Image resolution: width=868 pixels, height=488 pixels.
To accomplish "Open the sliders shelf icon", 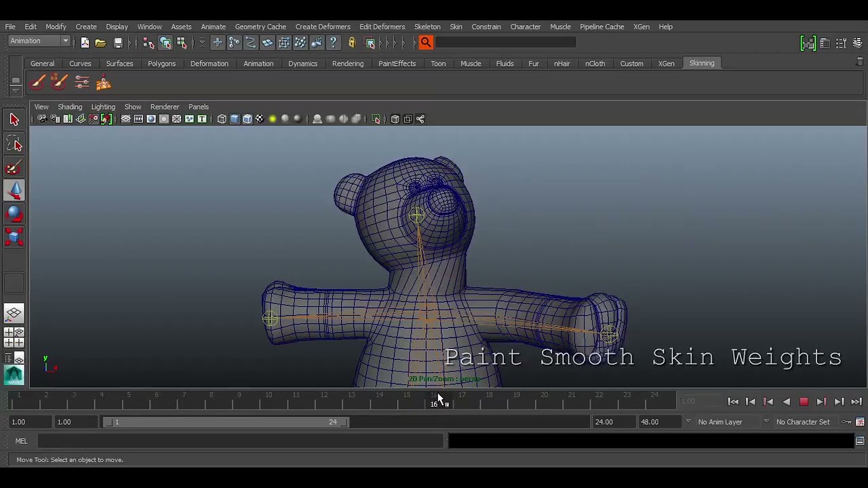I will (81, 83).
